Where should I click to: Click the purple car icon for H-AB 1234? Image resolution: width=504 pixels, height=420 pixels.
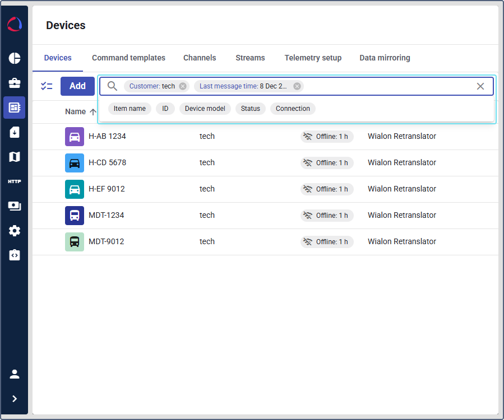pyautogui.click(x=75, y=137)
